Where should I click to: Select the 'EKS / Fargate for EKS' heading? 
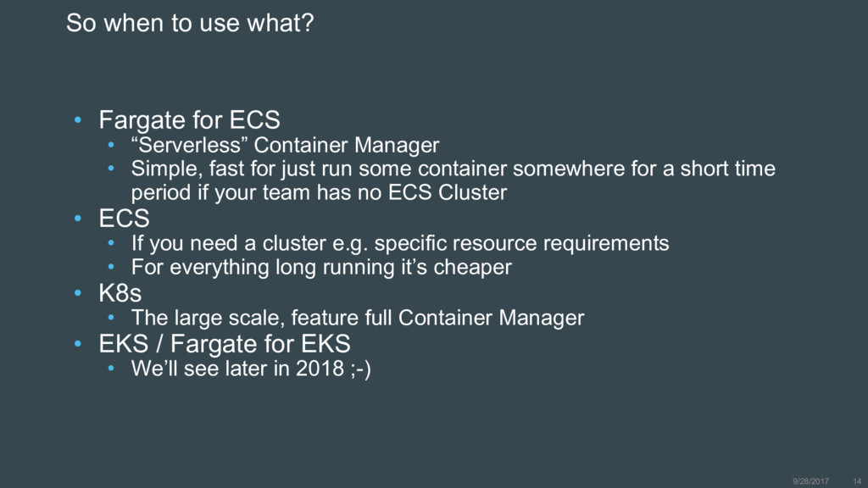[x=225, y=344]
